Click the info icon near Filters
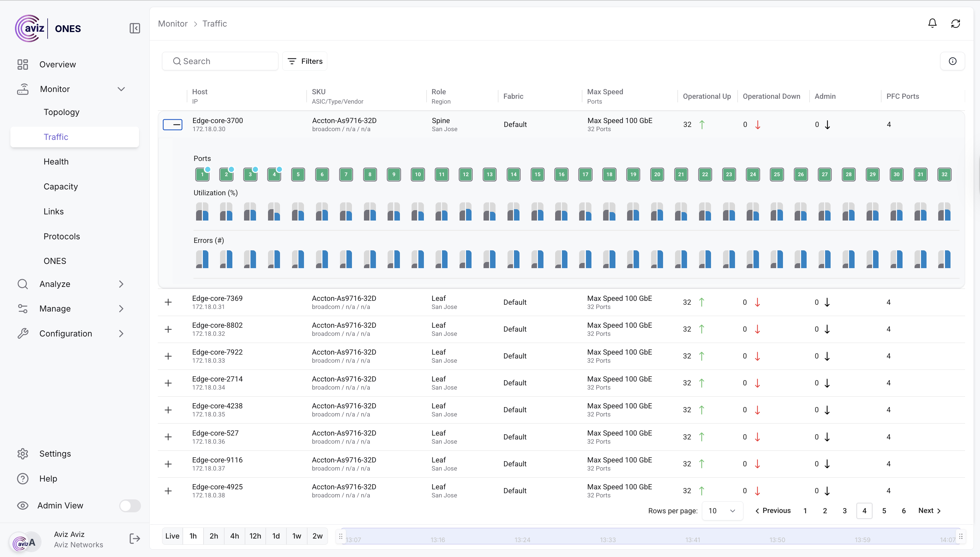The height and width of the screenshot is (557, 980). point(952,61)
